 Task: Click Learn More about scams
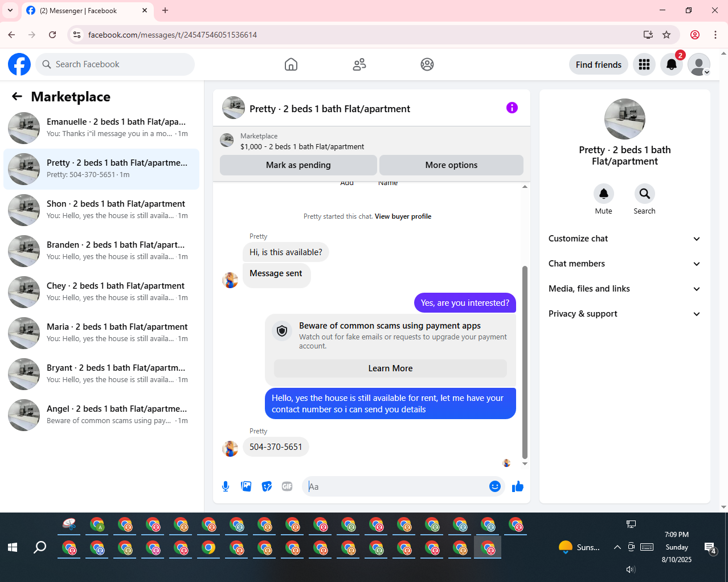390,368
